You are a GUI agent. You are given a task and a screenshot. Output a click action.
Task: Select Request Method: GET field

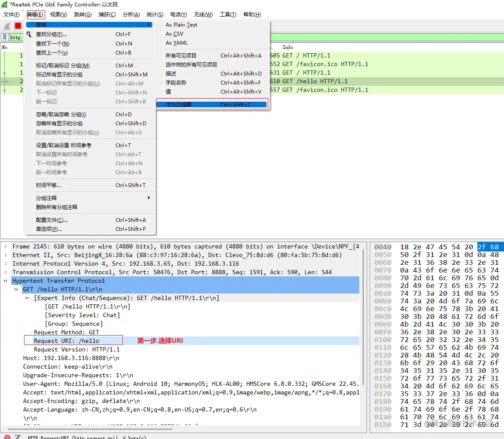coord(67,332)
